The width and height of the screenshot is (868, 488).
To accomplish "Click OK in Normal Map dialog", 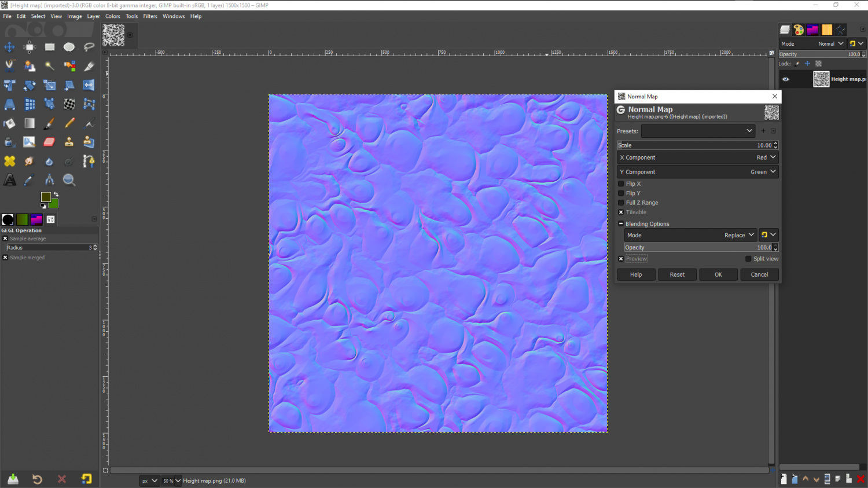I will pos(718,274).
